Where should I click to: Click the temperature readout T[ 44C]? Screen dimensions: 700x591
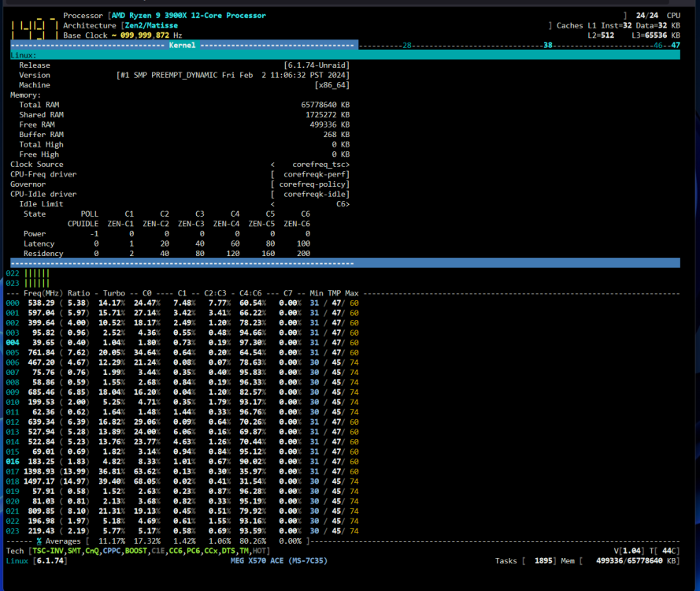click(665, 552)
